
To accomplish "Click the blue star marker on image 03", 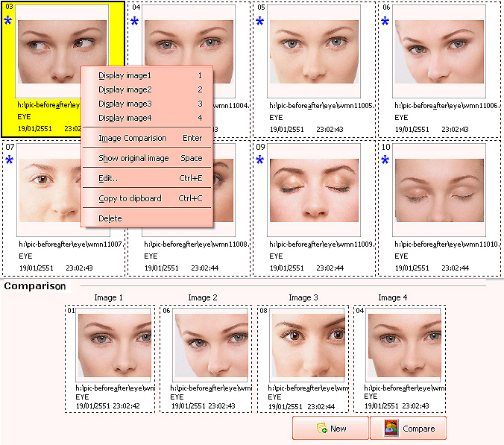I will [x=8, y=21].
